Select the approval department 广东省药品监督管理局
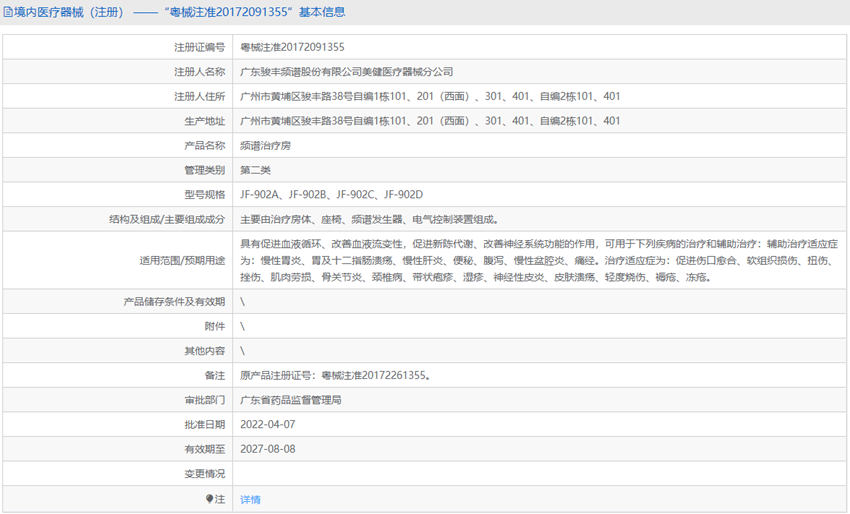 pos(291,400)
